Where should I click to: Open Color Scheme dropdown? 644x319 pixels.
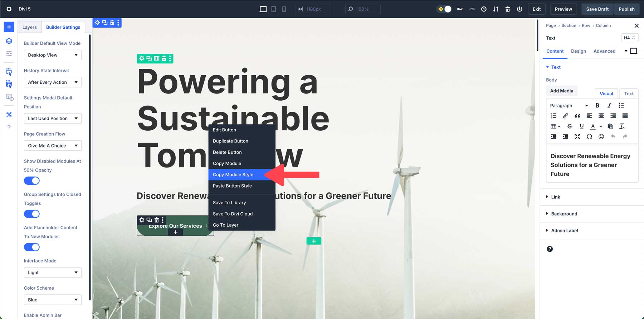(x=53, y=300)
